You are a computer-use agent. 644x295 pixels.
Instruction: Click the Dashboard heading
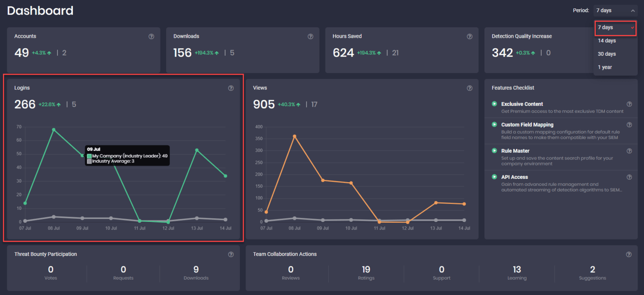(x=40, y=10)
